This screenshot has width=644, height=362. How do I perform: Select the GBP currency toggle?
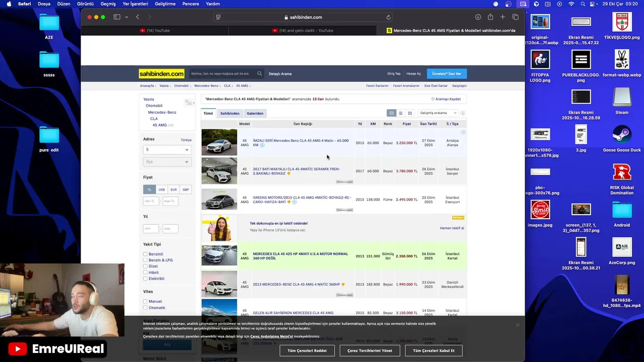(186, 190)
